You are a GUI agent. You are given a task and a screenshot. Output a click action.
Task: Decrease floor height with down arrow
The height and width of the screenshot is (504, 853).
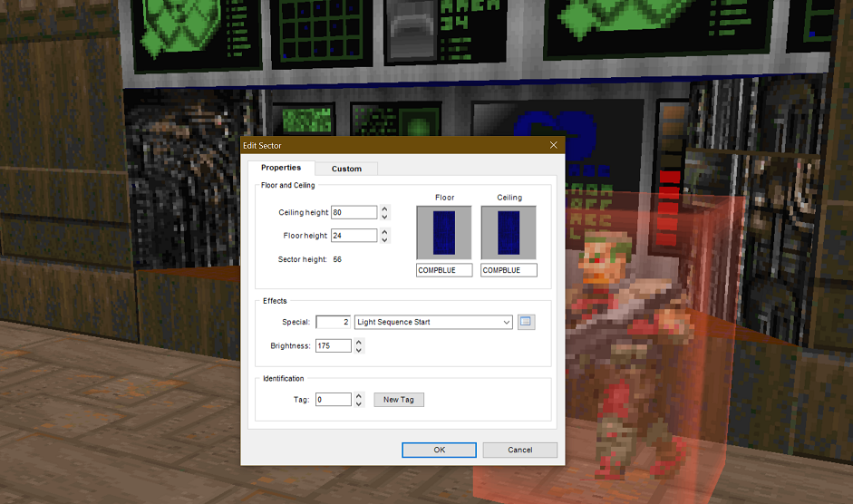(384, 239)
